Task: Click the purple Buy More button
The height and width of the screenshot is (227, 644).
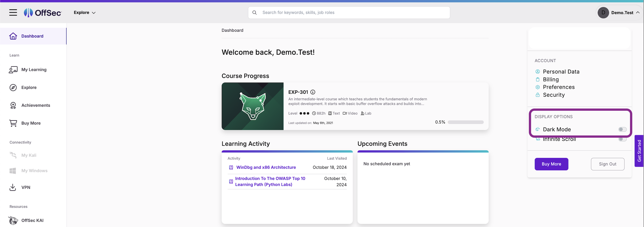Action: (x=551, y=164)
